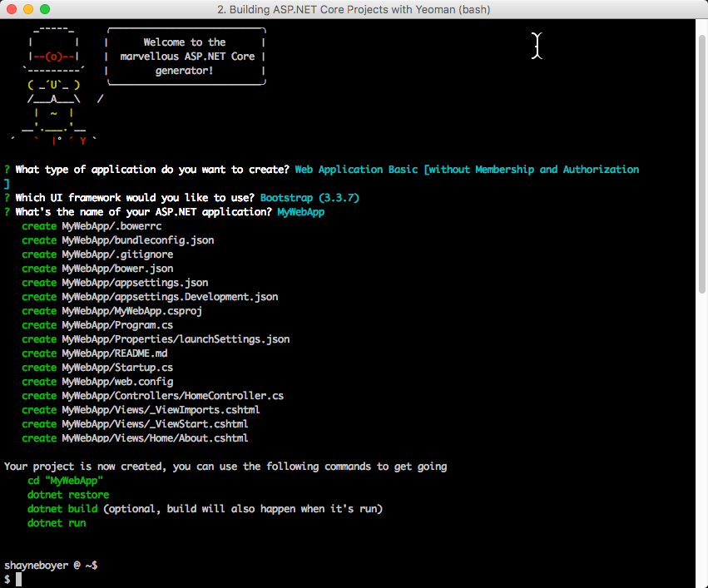This screenshot has height=588, width=708.
Task: Close the terminal window with red button
Action: (12, 9)
